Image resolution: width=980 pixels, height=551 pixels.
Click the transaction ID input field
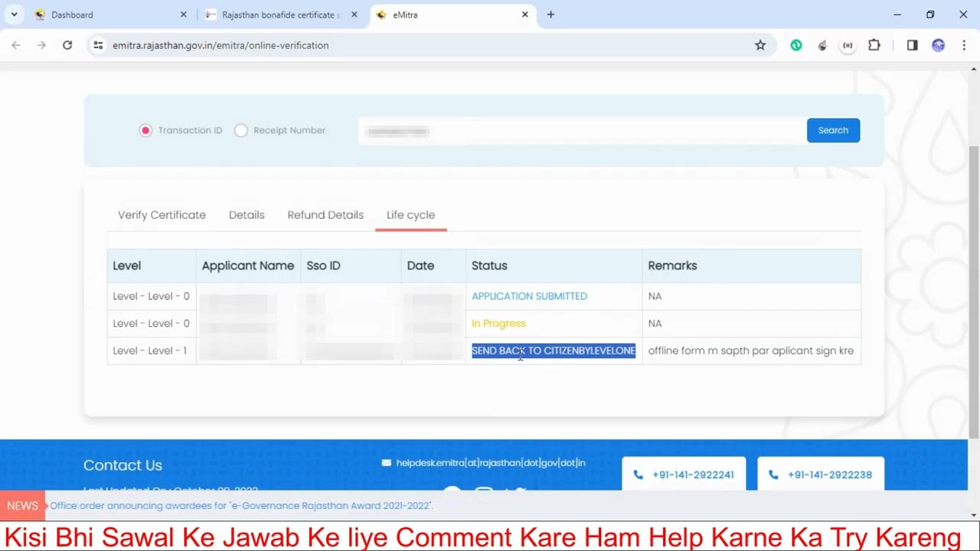click(582, 132)
